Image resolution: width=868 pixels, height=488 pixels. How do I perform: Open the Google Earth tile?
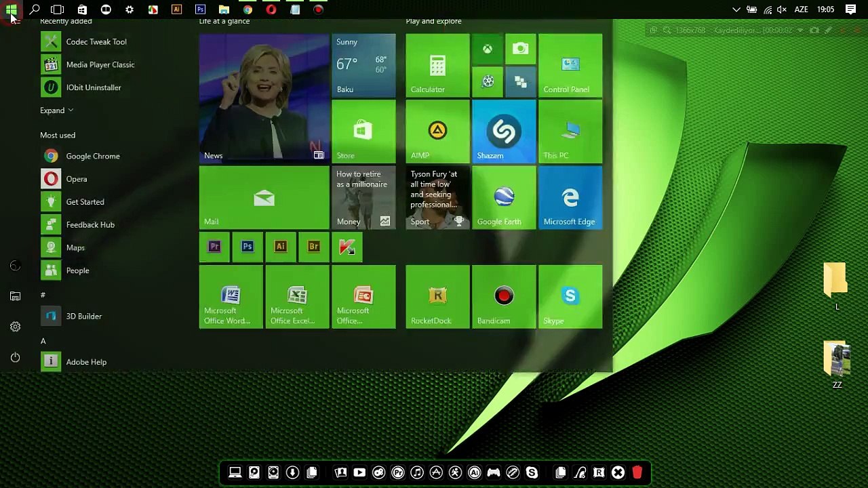tap(504, 198)
